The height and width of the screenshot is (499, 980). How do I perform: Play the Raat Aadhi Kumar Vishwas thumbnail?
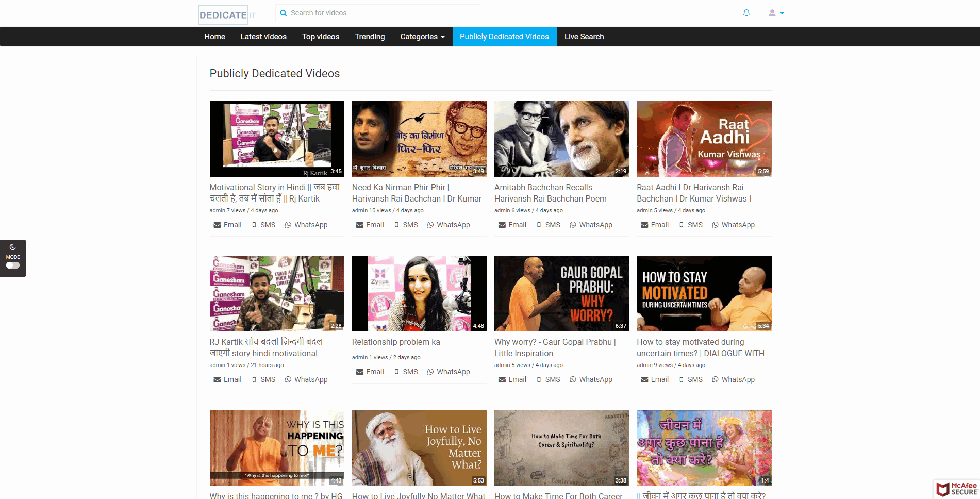pos(704,139)
